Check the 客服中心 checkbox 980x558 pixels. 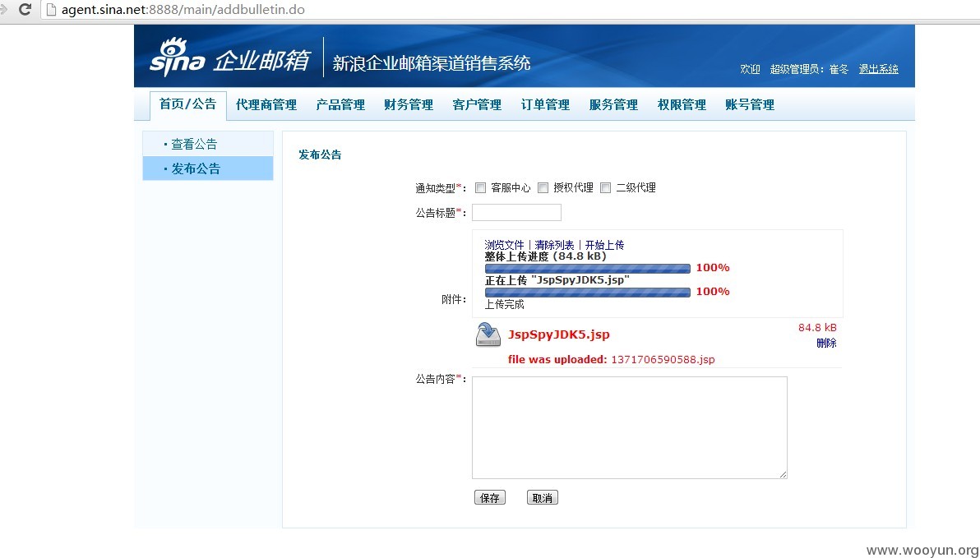point(480,187)
